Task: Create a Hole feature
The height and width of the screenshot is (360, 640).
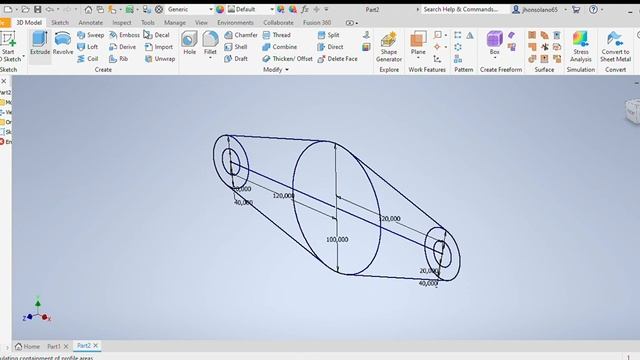Action: 189,43
